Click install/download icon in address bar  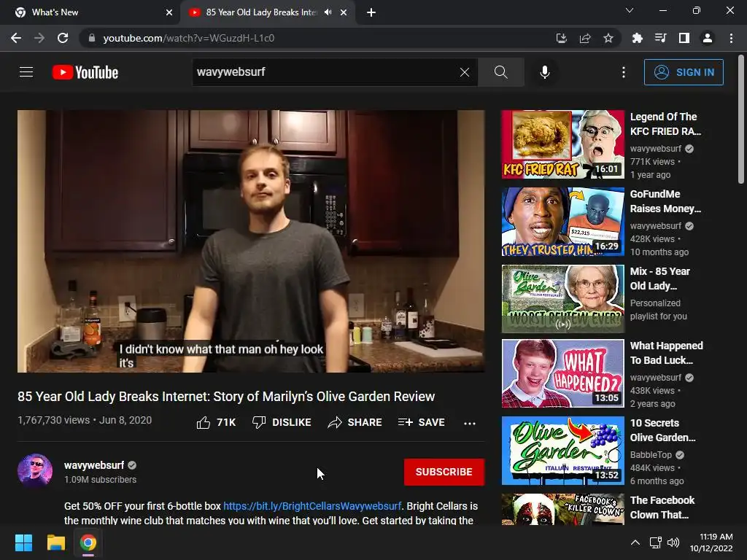(x=562, y=38)
